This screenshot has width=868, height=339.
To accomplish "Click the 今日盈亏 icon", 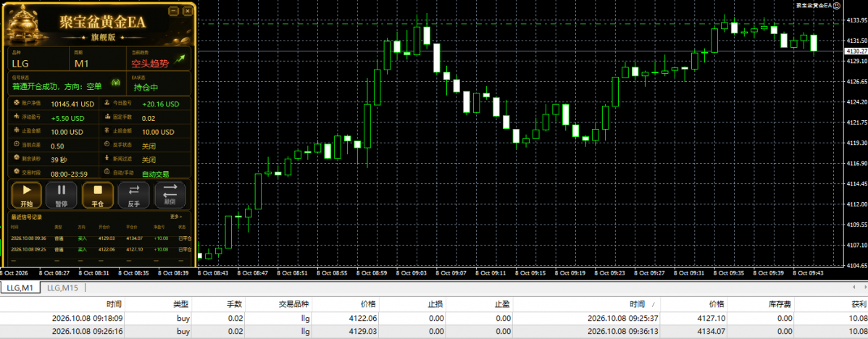I will [x=107, y=104].
